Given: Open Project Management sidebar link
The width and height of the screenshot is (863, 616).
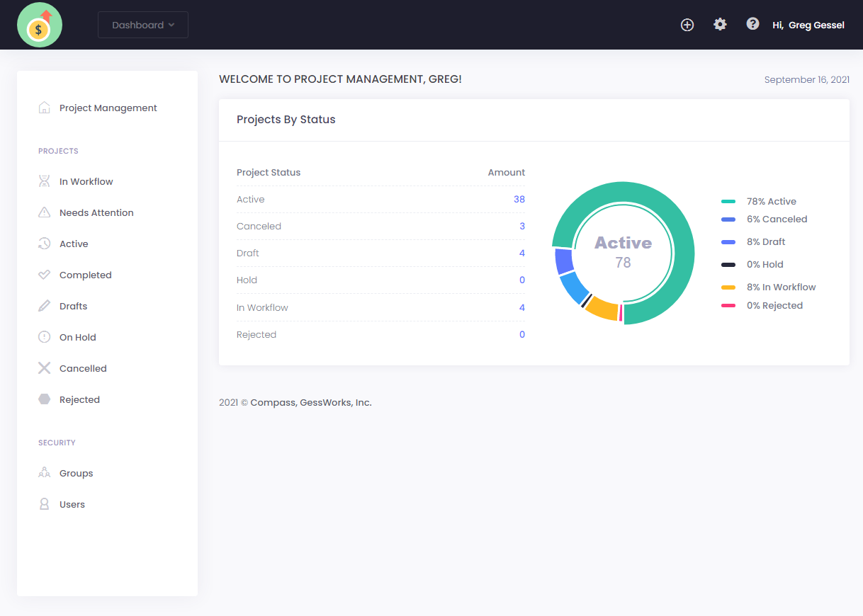Looking at the screenshot, I should [x=108, y=108].
